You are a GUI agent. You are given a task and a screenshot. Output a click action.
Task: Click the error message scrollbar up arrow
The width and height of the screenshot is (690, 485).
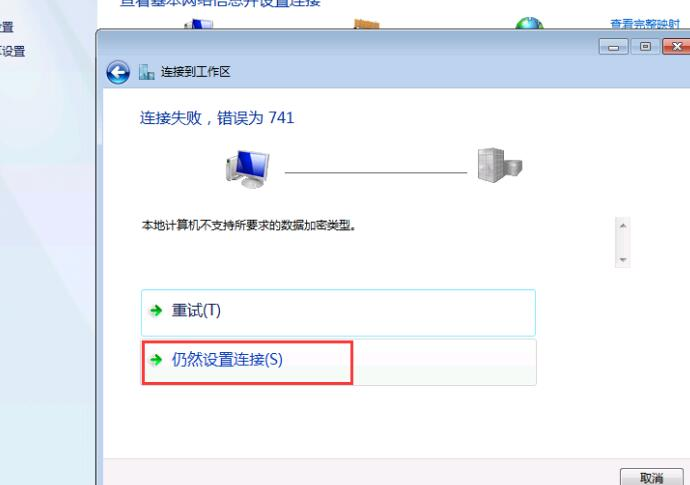(x=623, y=226)
